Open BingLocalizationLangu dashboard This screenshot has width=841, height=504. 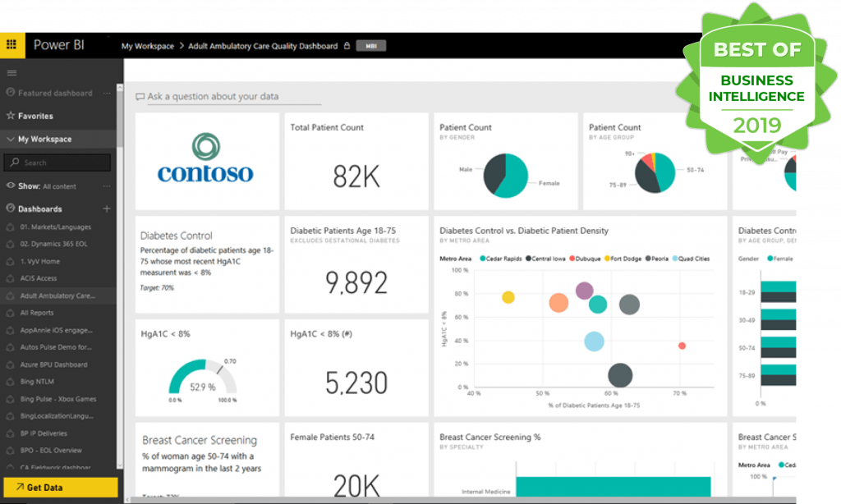[57, 416]
